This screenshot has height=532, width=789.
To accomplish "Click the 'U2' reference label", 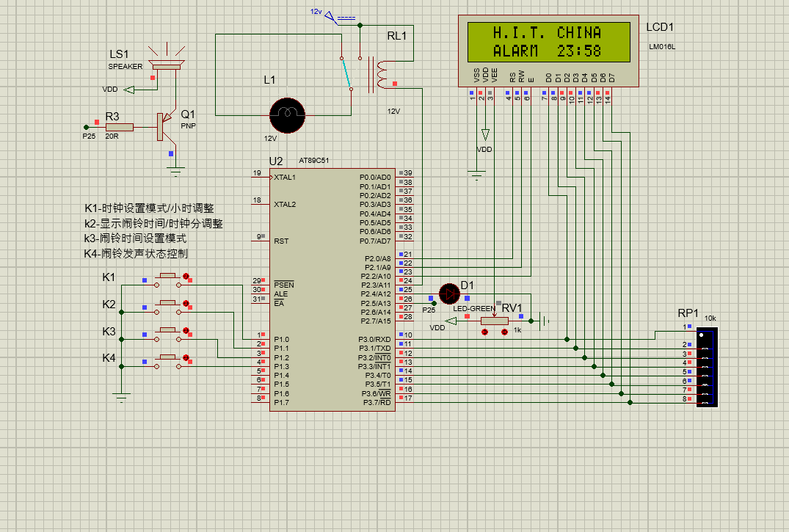I will (276, 161).
